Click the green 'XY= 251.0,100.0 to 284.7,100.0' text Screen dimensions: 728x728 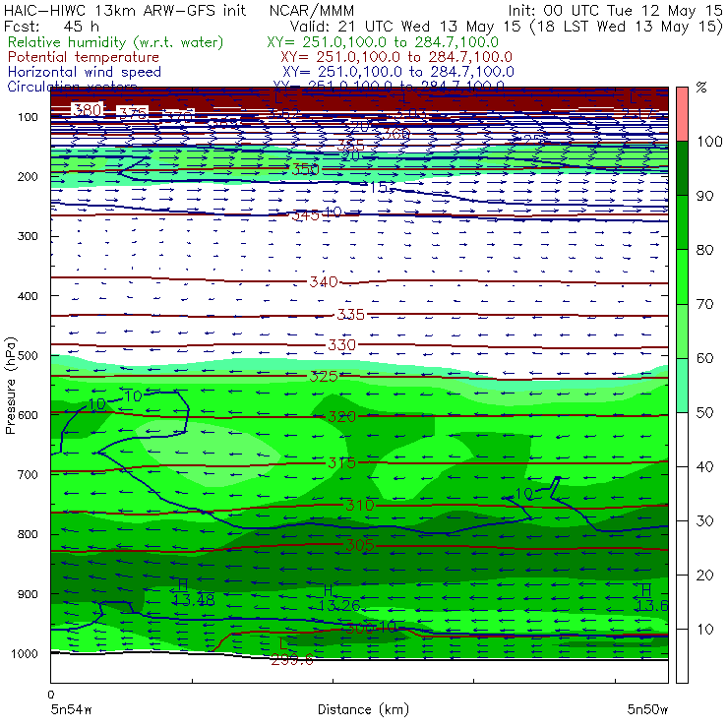point(383,42)
